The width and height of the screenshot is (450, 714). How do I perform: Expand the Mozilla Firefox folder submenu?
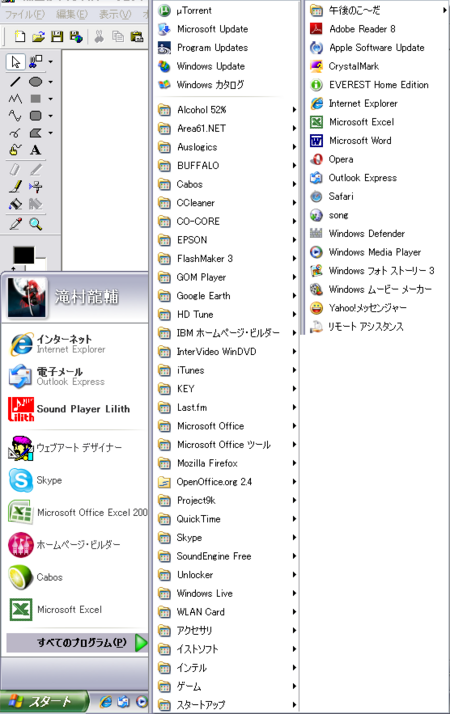pos(226,463)
